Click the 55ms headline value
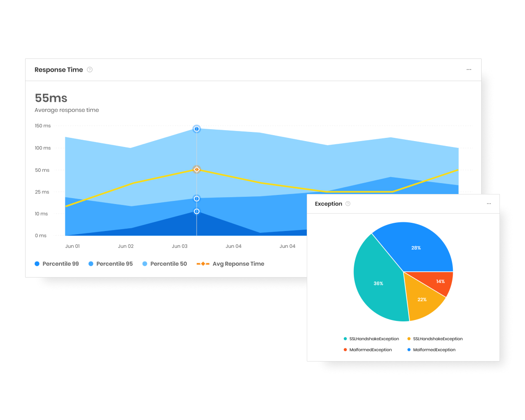 point(51,98)
